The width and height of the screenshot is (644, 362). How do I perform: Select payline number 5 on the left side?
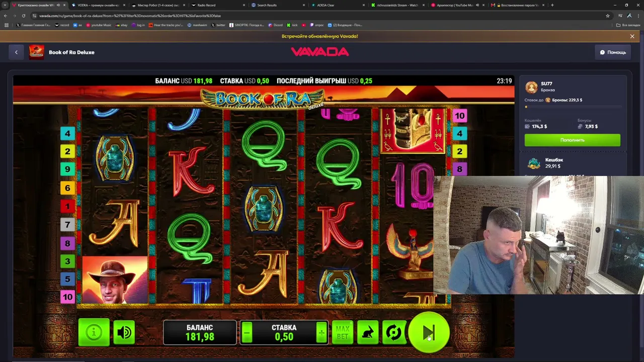point(67,280)
